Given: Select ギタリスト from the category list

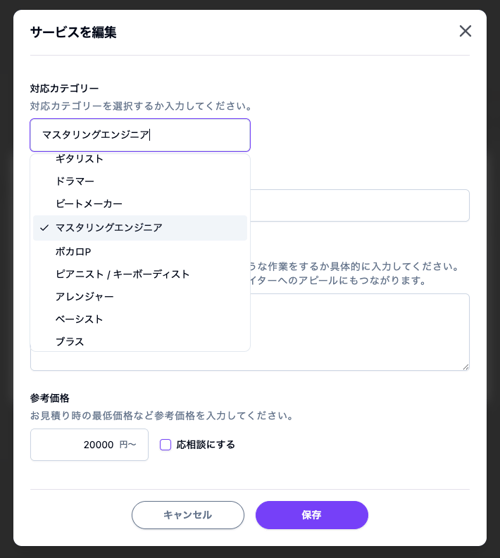Looking at the screenshot, I should [140, 159].
